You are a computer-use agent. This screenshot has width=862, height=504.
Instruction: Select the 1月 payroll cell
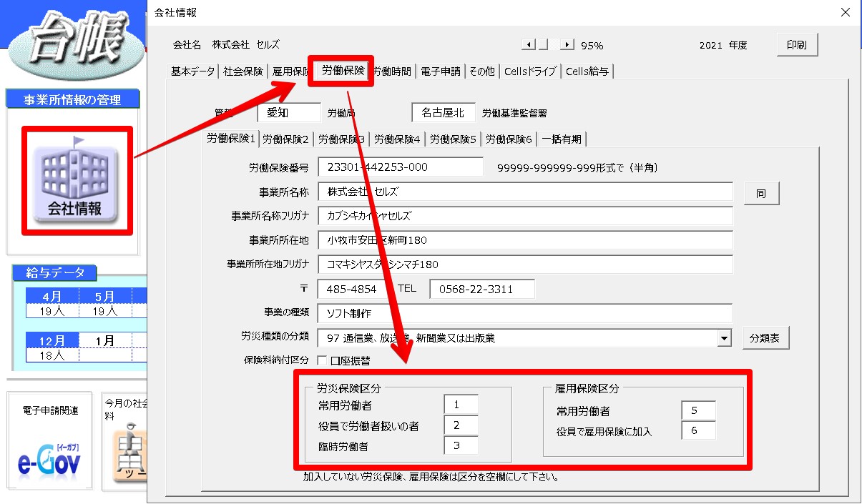[x=104, y=340]
